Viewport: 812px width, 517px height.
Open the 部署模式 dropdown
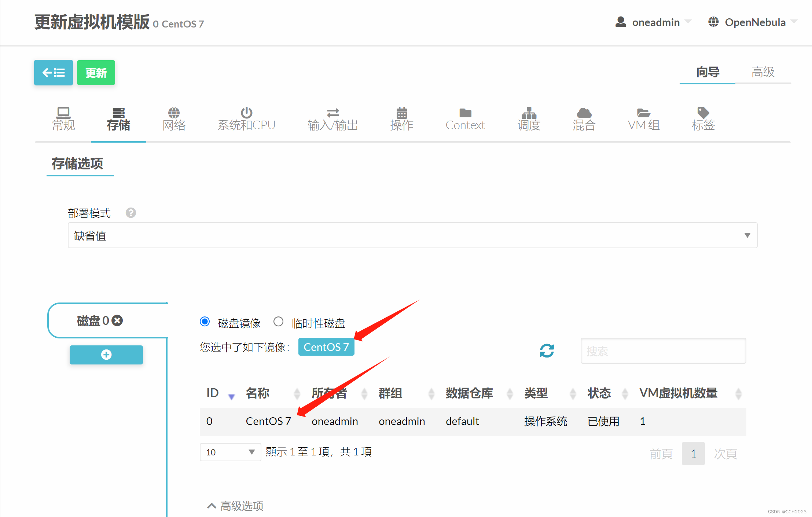tap(412, 235)
